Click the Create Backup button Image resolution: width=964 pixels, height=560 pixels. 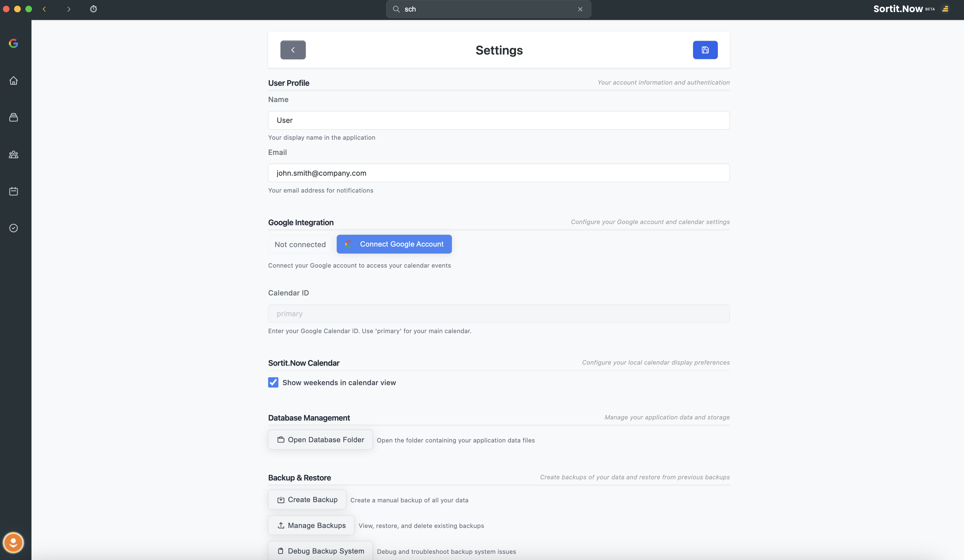307,500
